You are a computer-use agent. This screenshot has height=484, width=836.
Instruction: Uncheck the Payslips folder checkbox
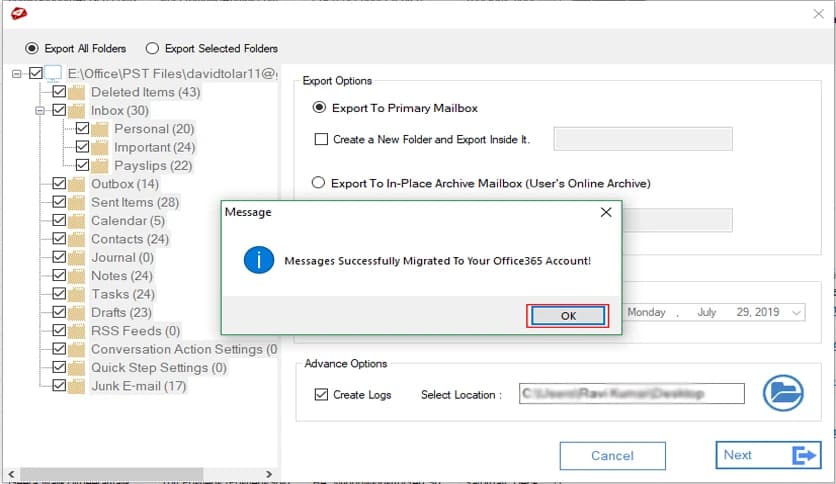click(x=82, y=165)
